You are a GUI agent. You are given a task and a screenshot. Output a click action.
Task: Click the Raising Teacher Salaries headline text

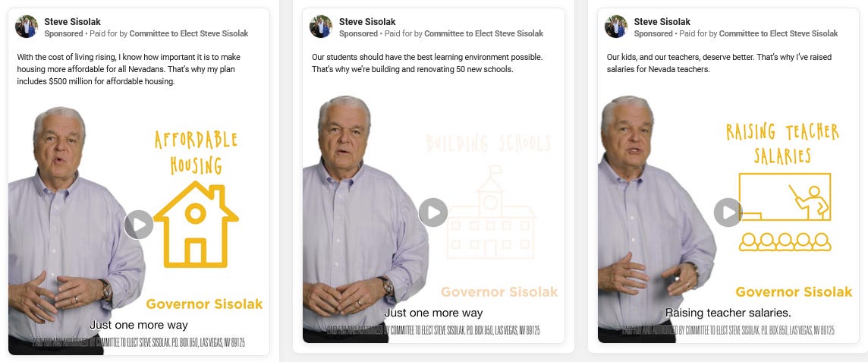[783, 143]
